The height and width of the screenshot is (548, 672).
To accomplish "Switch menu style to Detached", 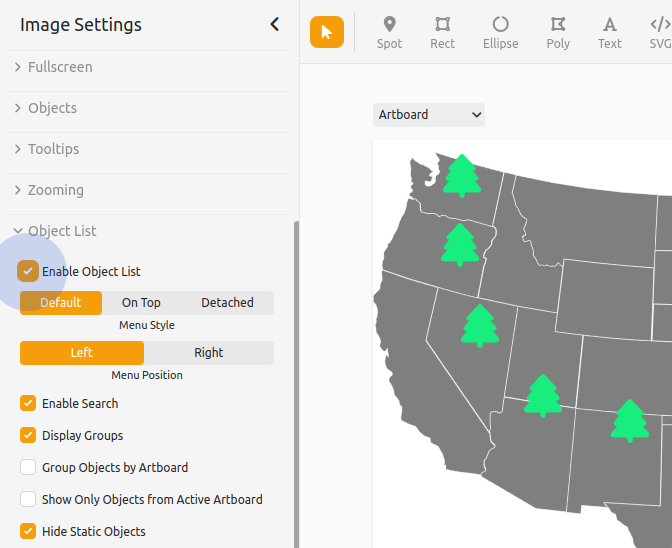I will tap(227, 303).
